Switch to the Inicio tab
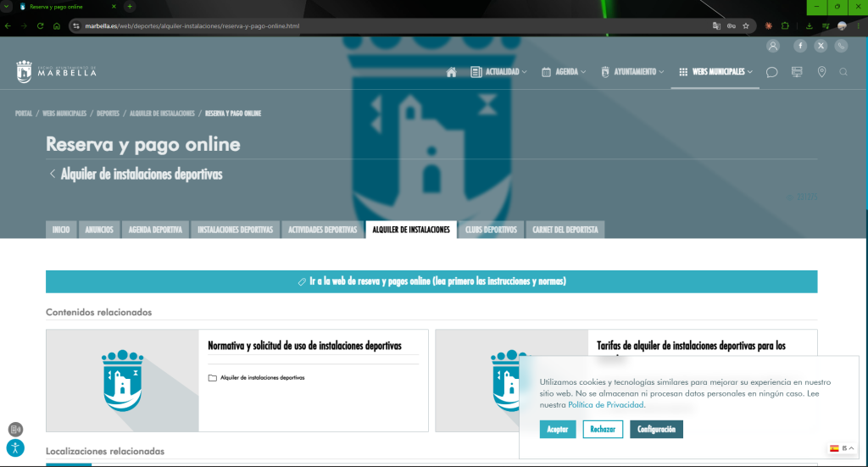 (x=61, y=230)
